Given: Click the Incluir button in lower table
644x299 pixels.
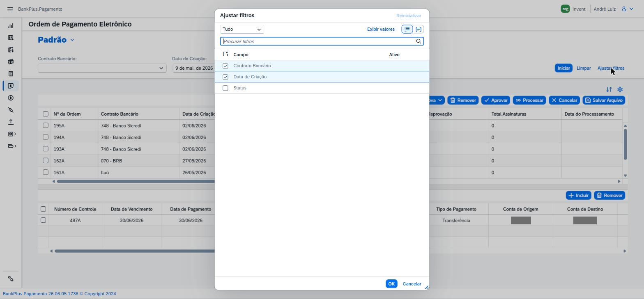Looking at the screenshot, I should click(578, 195).
